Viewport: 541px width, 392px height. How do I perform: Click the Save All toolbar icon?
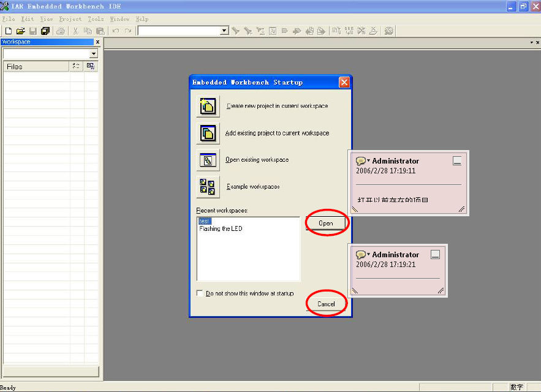[45, 31]
